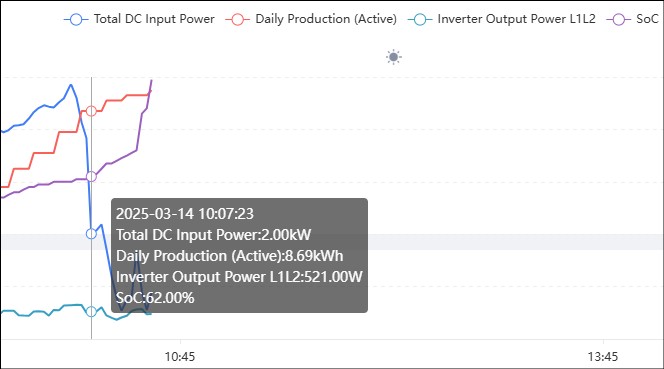Click the top end of purple SoC line

coord(152,80)
